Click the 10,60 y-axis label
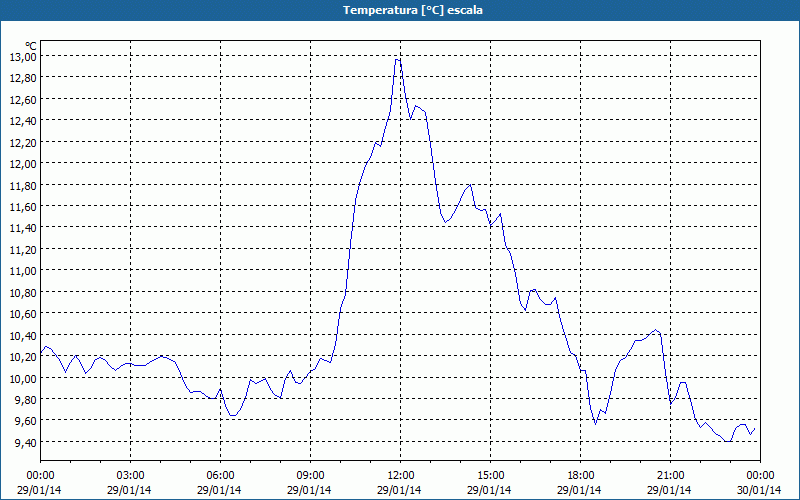Viewport: 800px width, 500px height. coord(22,314)
